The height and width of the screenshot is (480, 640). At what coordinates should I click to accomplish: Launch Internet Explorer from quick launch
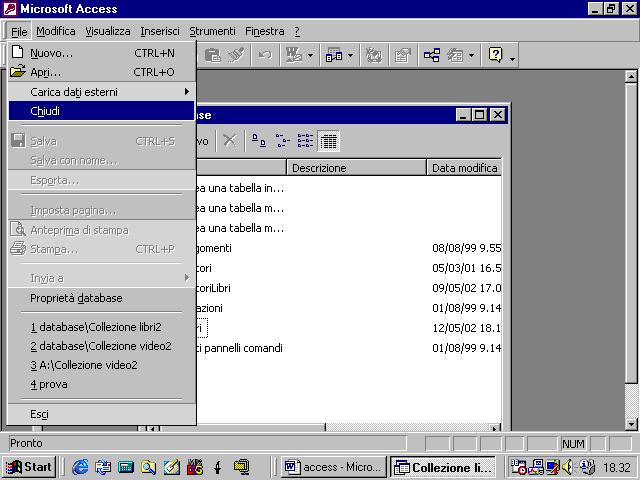(80, 467)
